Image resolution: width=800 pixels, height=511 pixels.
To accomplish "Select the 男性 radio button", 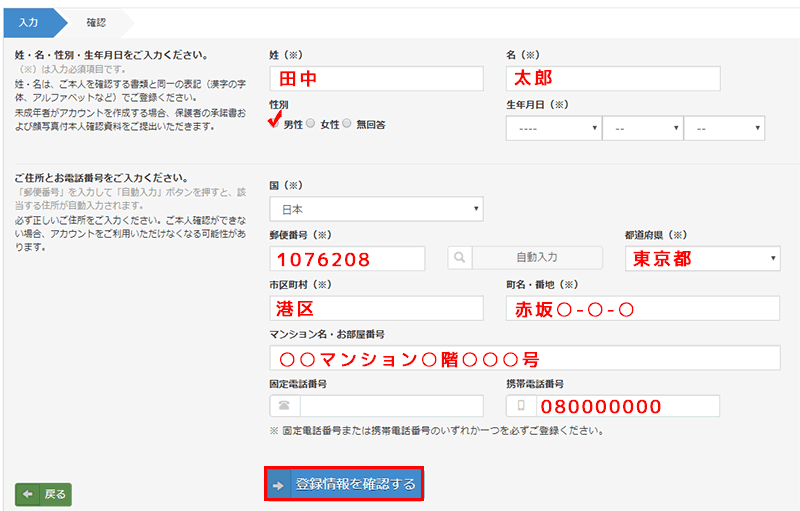I will coord(274,123).
